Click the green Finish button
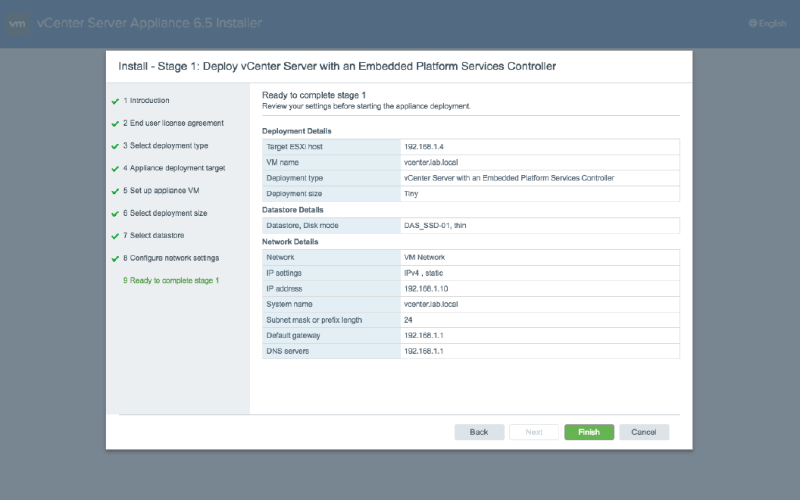 (x=589, y=432)
